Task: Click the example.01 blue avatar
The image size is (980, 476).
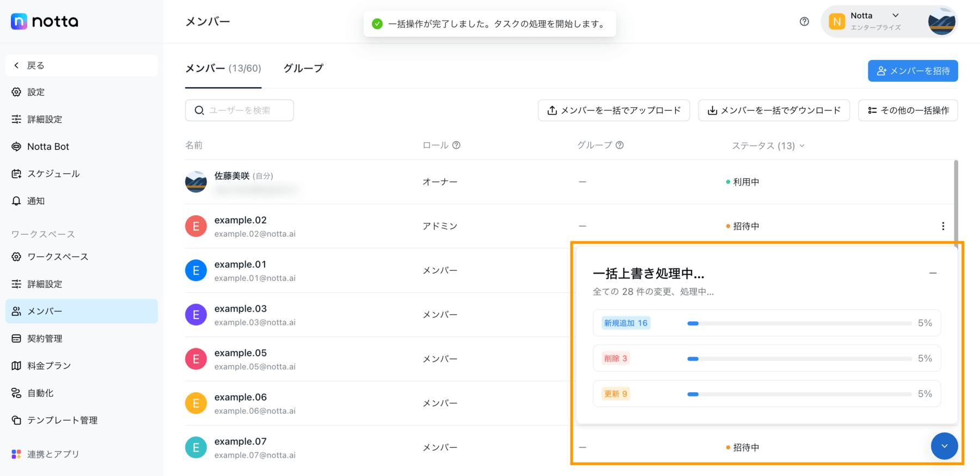Action: pos(196,270)
